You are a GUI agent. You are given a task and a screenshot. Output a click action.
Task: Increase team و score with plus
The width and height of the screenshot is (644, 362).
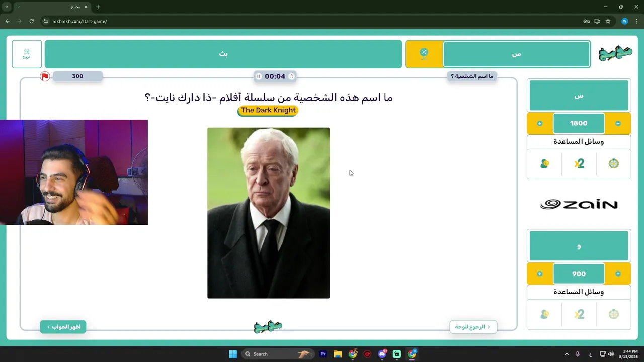coord(540,274)
